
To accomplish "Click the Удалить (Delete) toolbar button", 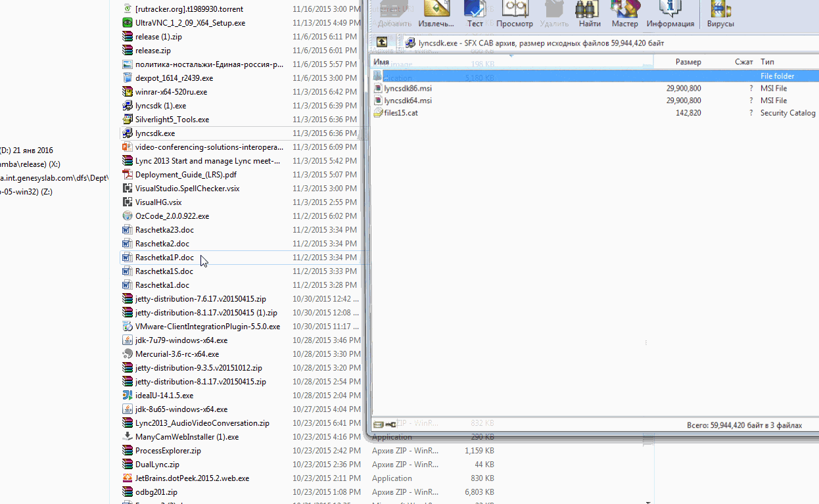I will coord(553,14).
